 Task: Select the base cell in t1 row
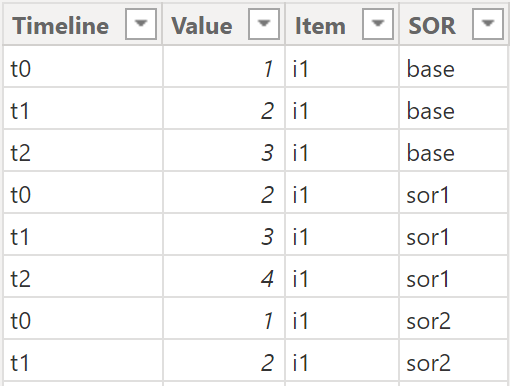454,108
